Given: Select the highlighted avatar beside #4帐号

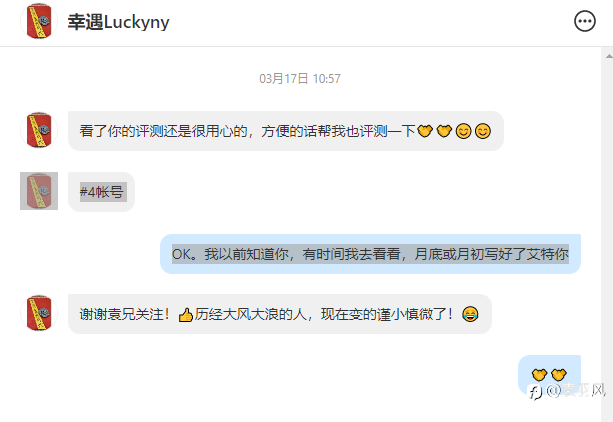Looking at the screenshot, I should (39, 191).
